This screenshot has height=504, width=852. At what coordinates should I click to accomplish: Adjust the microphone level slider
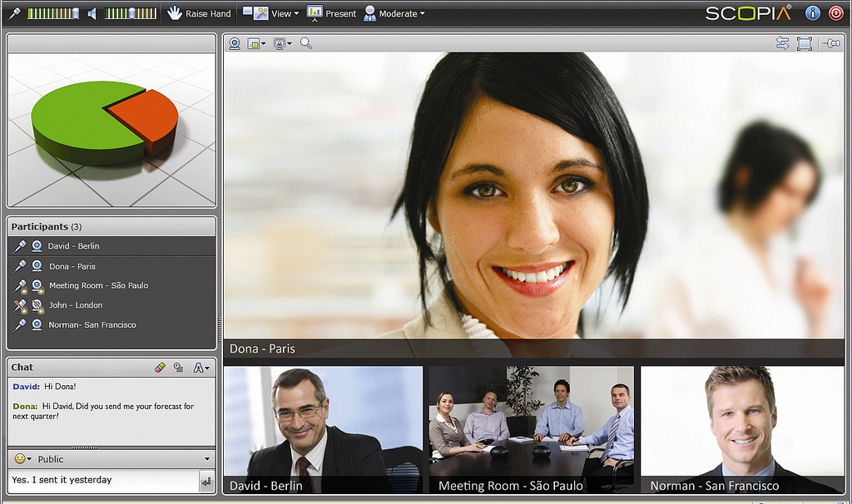pyautogui.click(x=53, y=13)
